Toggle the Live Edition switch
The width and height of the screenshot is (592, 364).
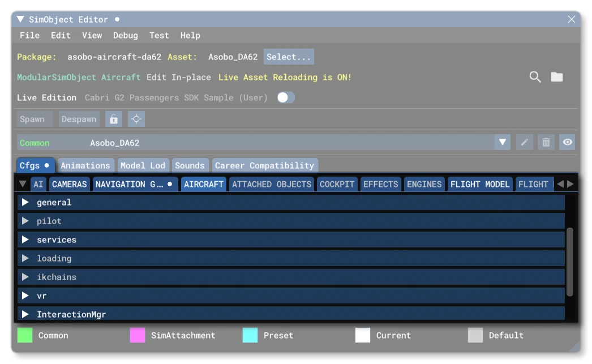click(286, 98)
